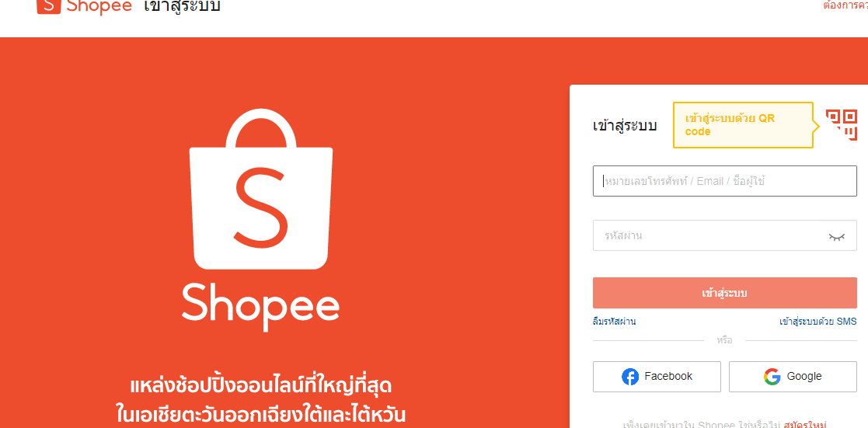Open the red help link at top right
The width and height of the screenshot is (868, 428).
coord(845,6)
